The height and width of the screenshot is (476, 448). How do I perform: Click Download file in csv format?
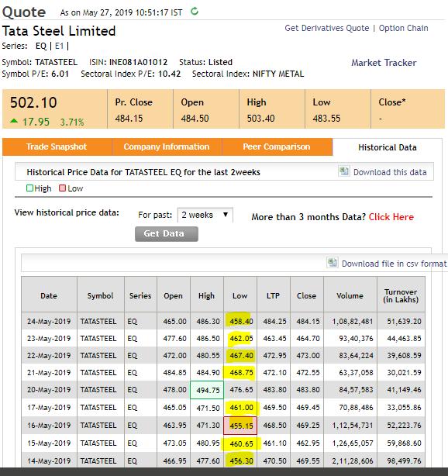[x=395, y=264]
